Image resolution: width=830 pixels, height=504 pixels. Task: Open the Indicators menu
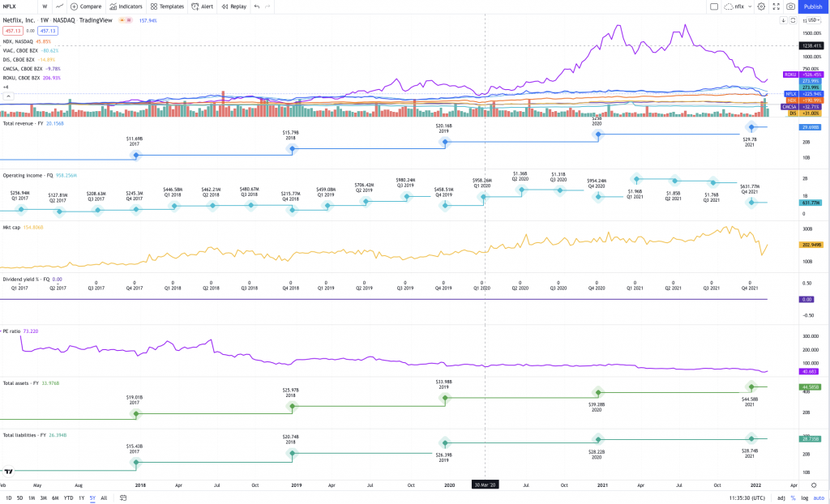(126, 6)
